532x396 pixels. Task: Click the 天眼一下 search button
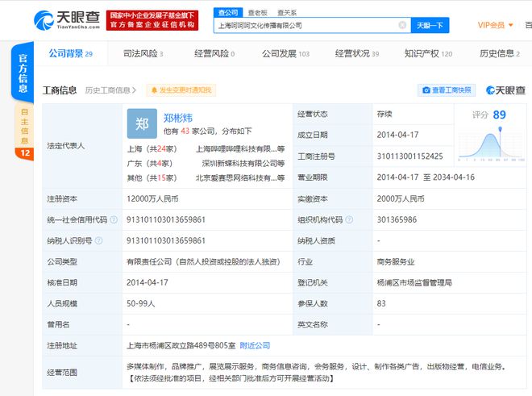point(430,25)
